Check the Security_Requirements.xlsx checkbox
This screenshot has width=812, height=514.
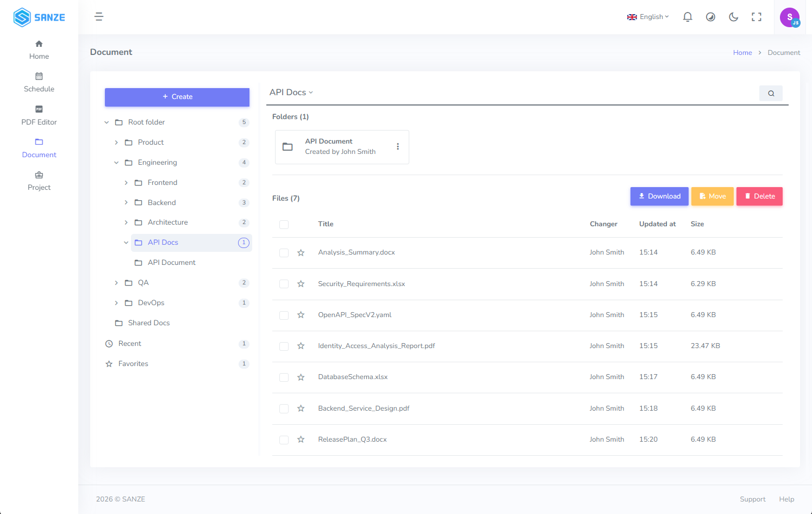click(284, 284)
